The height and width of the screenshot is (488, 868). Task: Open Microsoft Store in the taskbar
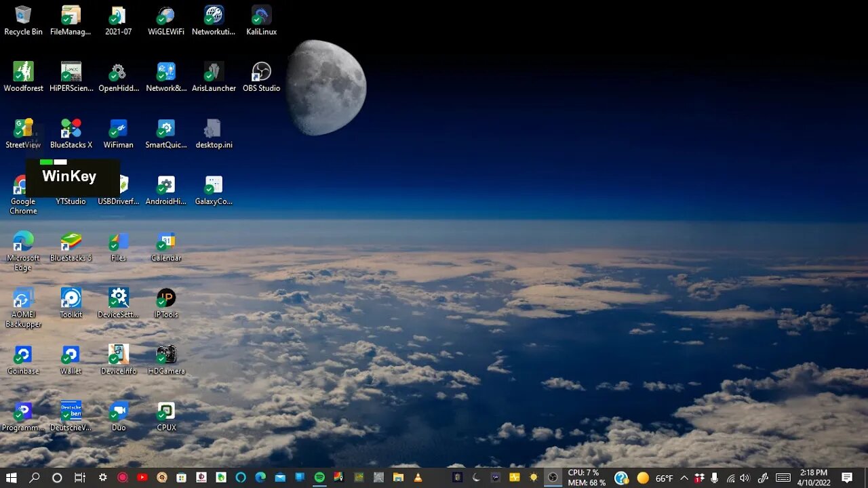pos(182,478)
